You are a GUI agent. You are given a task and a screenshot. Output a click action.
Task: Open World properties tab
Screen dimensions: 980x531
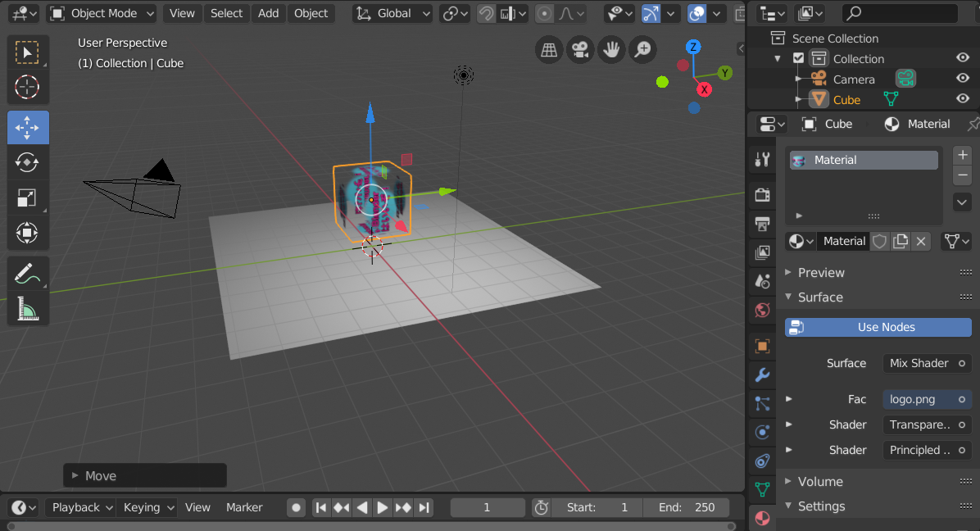click(762, 310)
